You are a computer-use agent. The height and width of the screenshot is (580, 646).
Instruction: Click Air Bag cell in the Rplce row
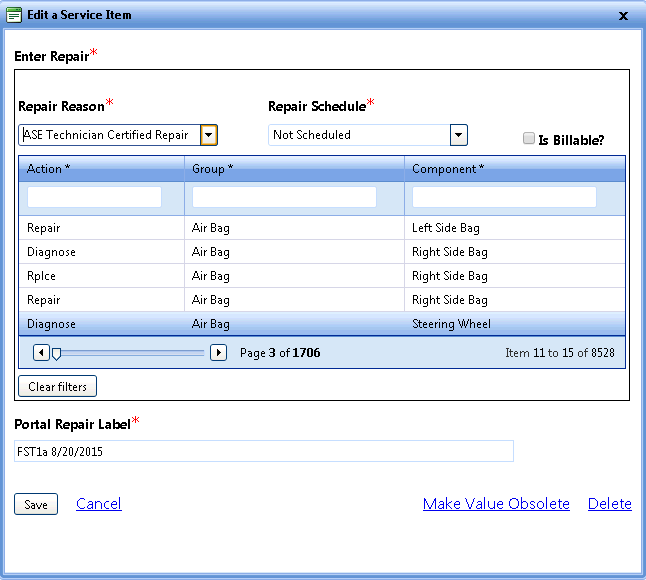[x=294, y=276]
